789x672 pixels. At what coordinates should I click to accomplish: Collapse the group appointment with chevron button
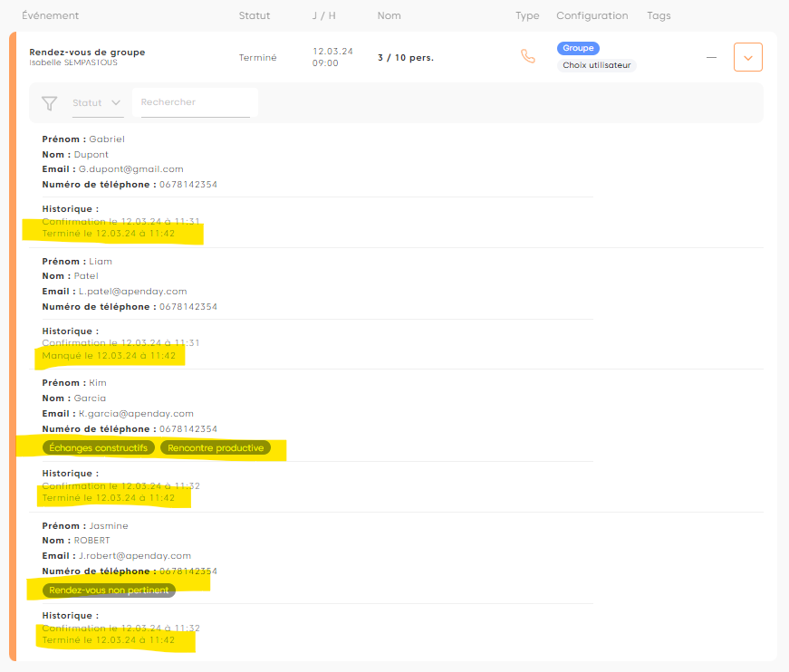(x=747, y=57)
